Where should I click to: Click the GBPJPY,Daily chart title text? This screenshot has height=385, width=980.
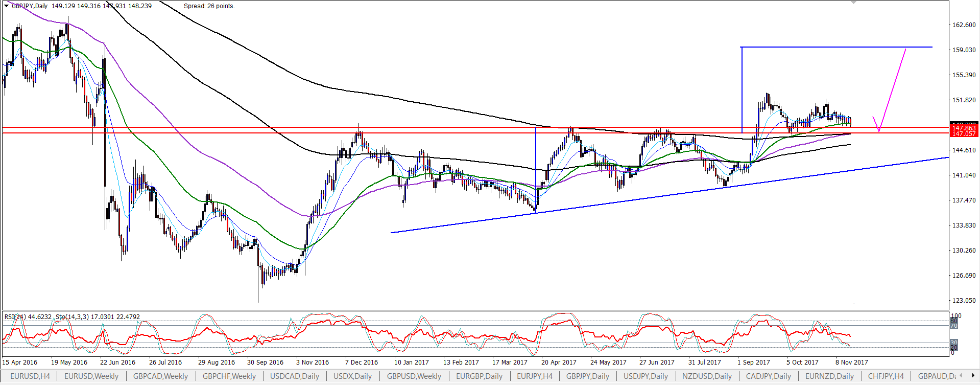(30, 6)
